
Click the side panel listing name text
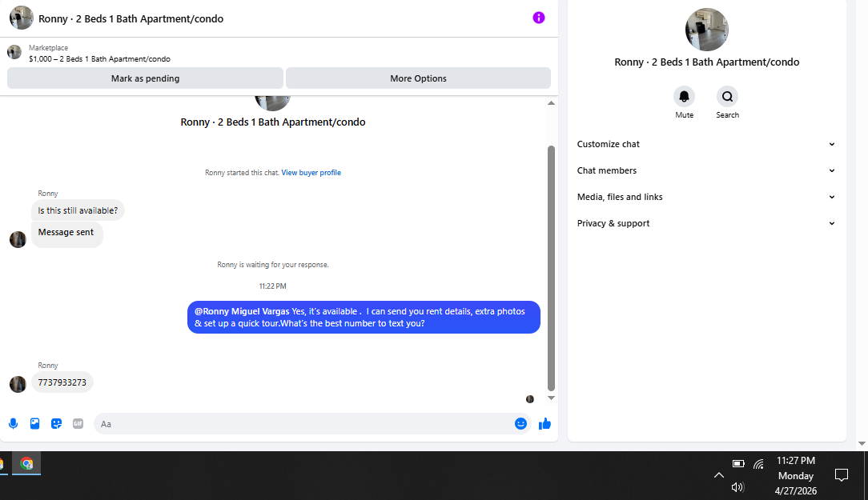pos(707,62)
